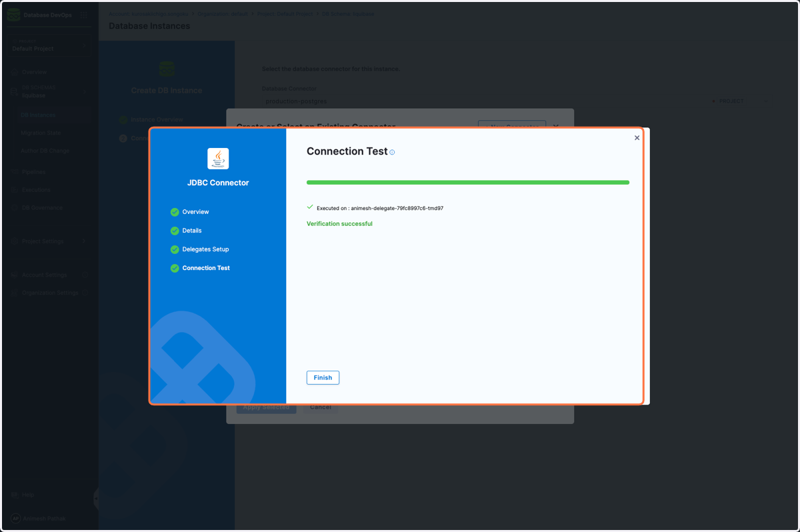Click the 'JDBC Connector' title
This screenshot has width=800, height=532.
[218, 183]
